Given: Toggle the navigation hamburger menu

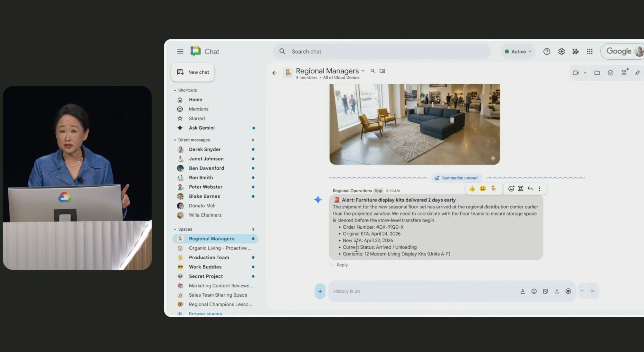Looking at the screenshot, I should [x=180, y=51].
